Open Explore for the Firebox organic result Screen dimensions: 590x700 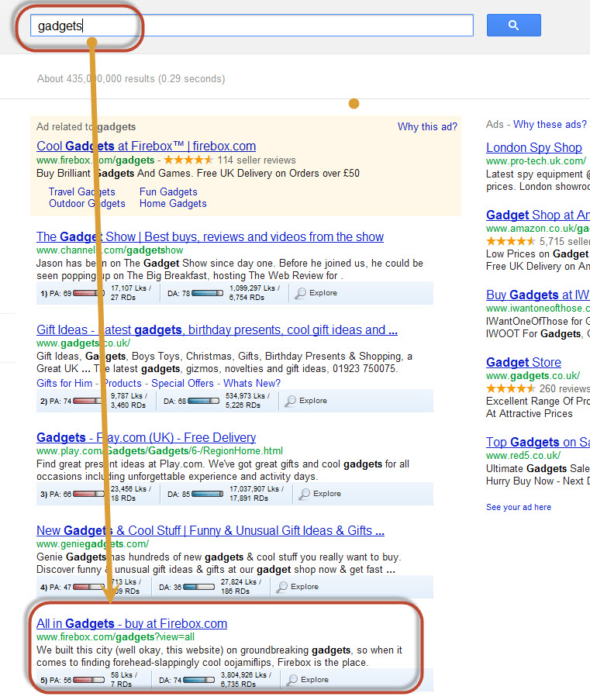[308, 680]
